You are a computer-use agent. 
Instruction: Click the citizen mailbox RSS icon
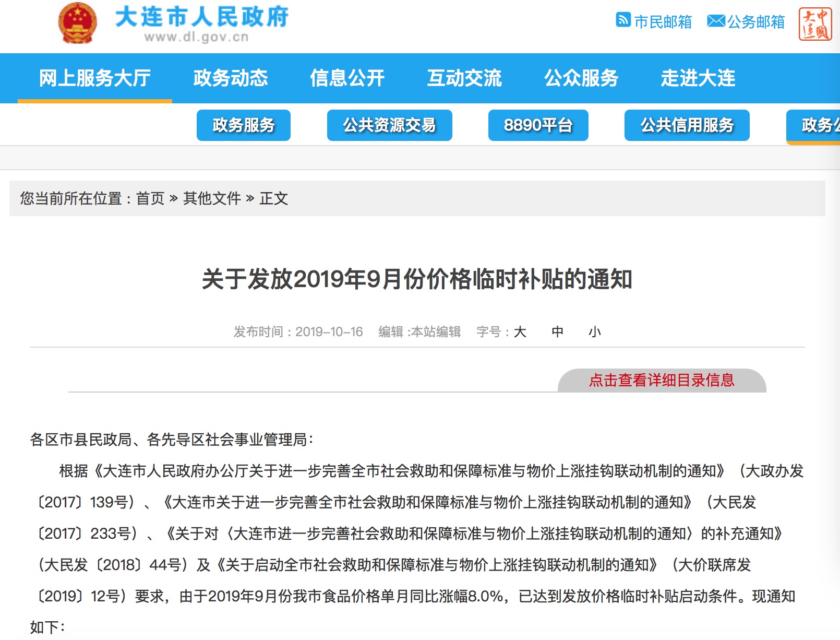point(623,20)
